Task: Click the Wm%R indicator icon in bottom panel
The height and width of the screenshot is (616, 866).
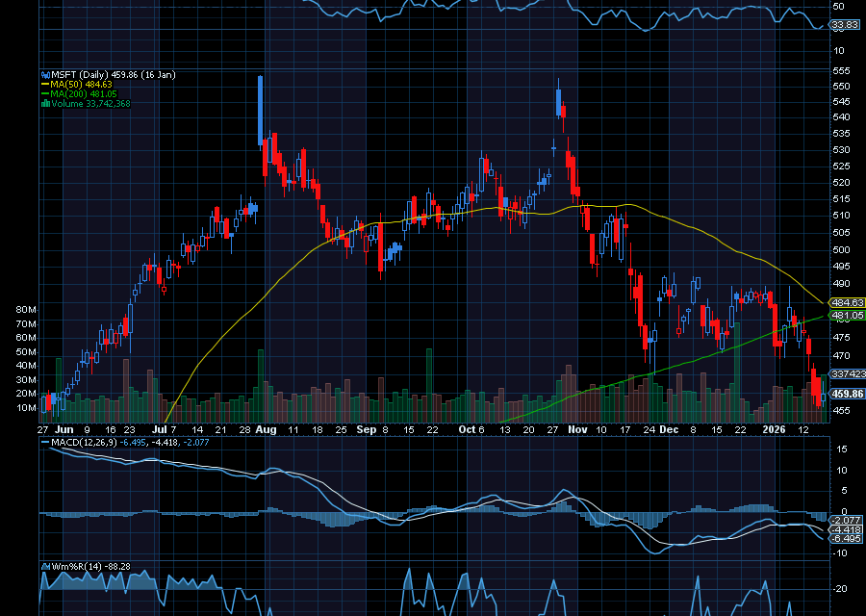Action: click(46, 567)
